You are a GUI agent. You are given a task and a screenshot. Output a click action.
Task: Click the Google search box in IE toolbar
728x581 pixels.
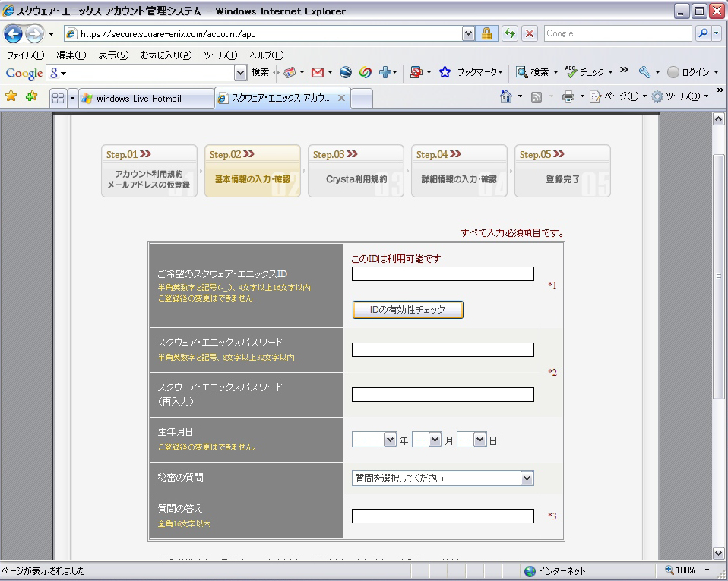click(x=618, y=33)
